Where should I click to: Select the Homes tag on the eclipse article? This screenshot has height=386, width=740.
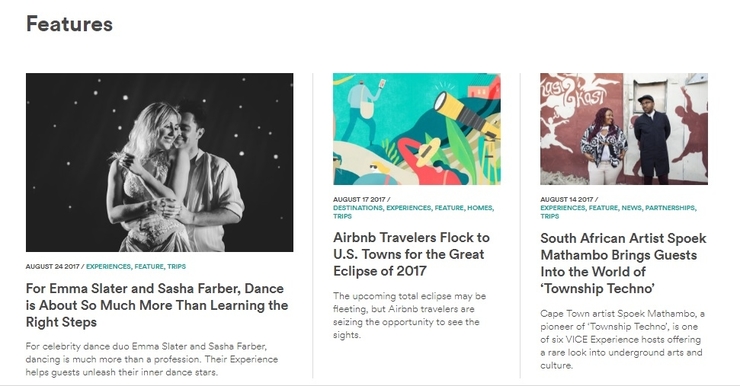point(480,208)
